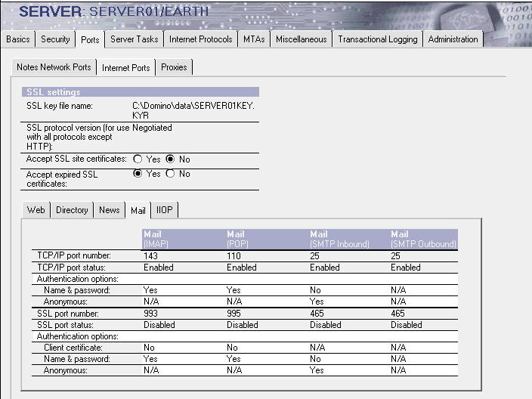This screenshot has height=399, width=532.
Task: Click SMTP Outbound TCP/IP port number 25
Action: [x=396, y=256]
